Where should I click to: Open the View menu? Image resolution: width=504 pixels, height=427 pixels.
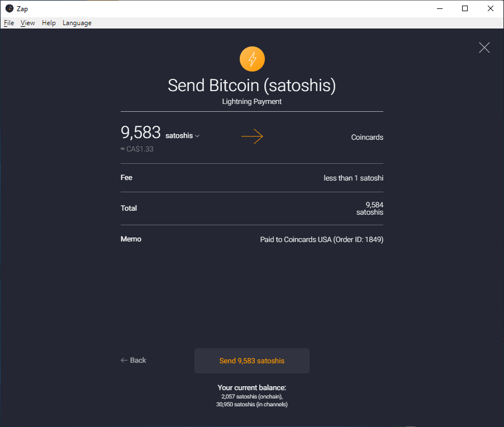[27, 23]
